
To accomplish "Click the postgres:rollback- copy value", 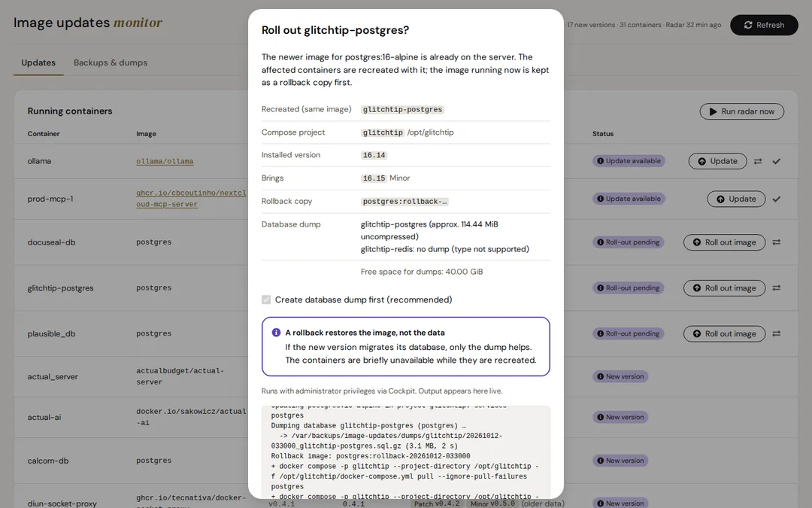I will click(x=404, y=202).
